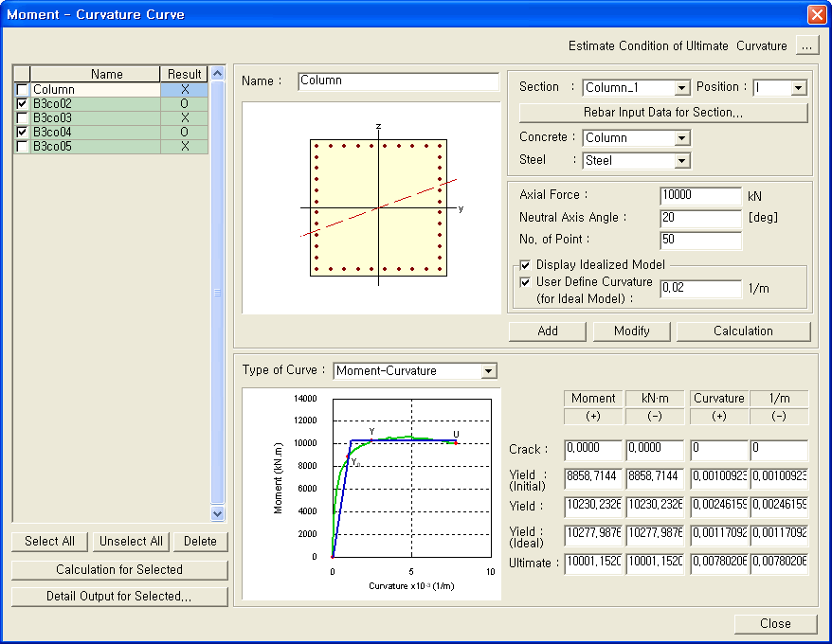Screen dimensions: 832x644
Task: Disable User Define Curvature checkbox
Action: pyautogui.click(x=525, y=282)
